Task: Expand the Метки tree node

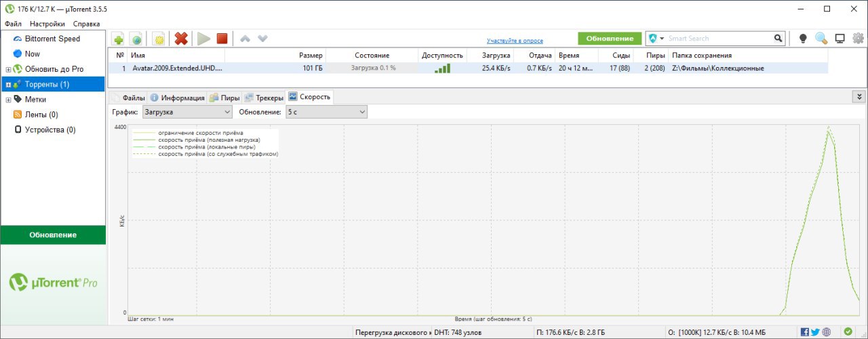Action: tap(8, 100)
